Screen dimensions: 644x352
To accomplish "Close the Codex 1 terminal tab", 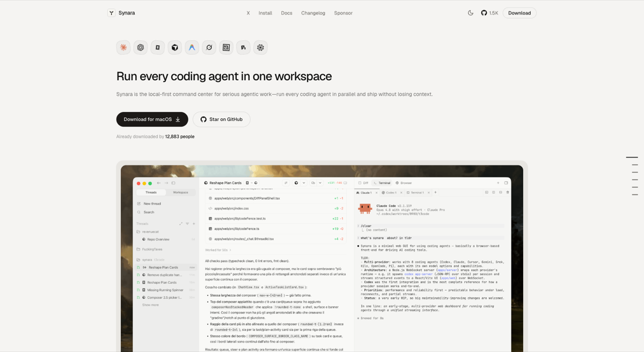I will pyautogui.click(x=401, y=192).
